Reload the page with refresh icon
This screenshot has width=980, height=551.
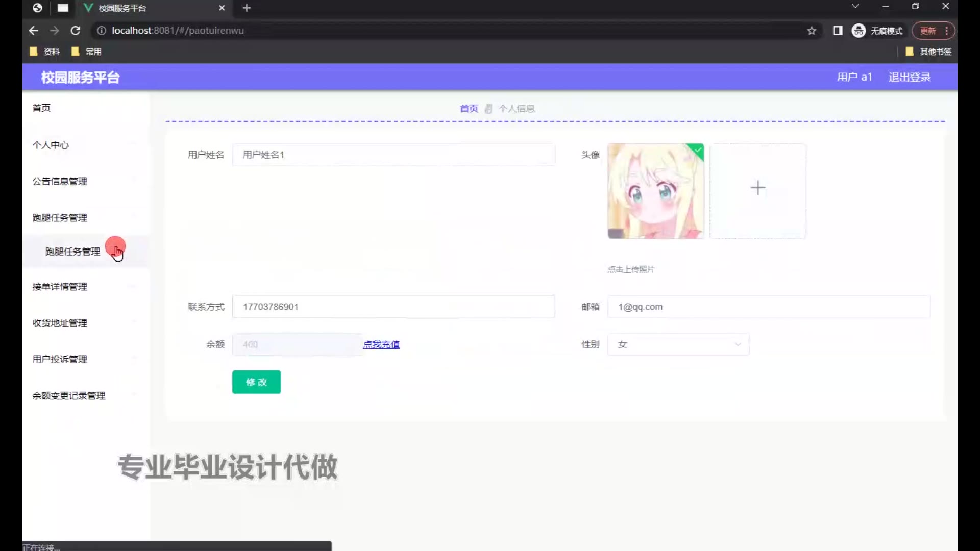(x=76, y=31)
